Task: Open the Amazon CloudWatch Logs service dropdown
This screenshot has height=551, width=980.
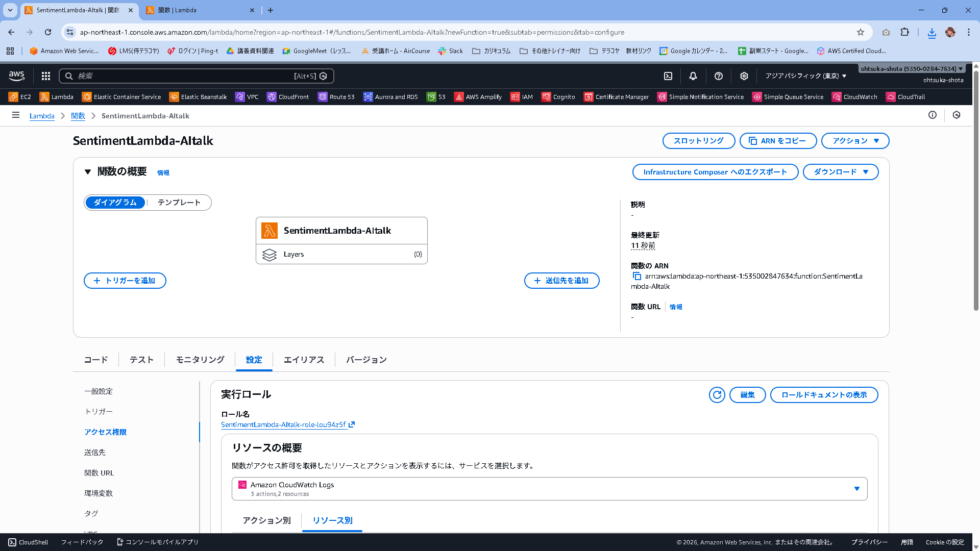Action: pyautogui.click(x=549, y=489)
